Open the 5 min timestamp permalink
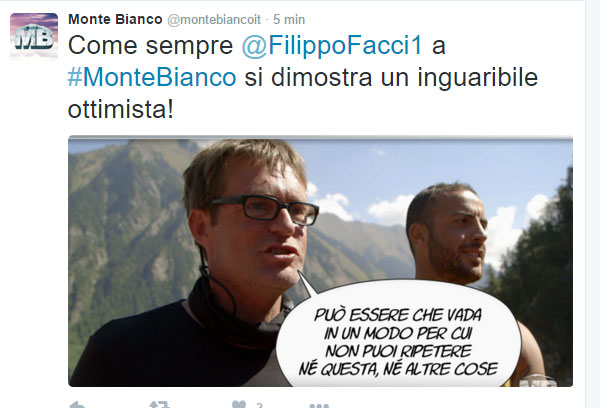The height and width of the screenshot is (408, 600). (x=289, y=20)
